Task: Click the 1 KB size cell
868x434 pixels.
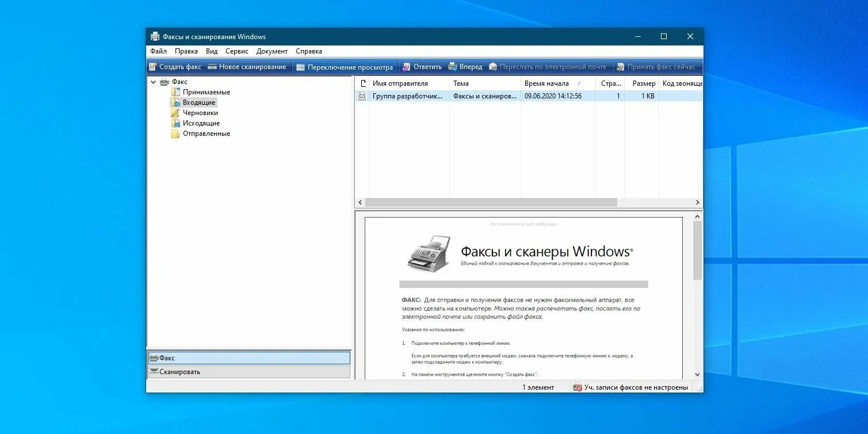Action: pyautogui.click(x=648, y=96)
